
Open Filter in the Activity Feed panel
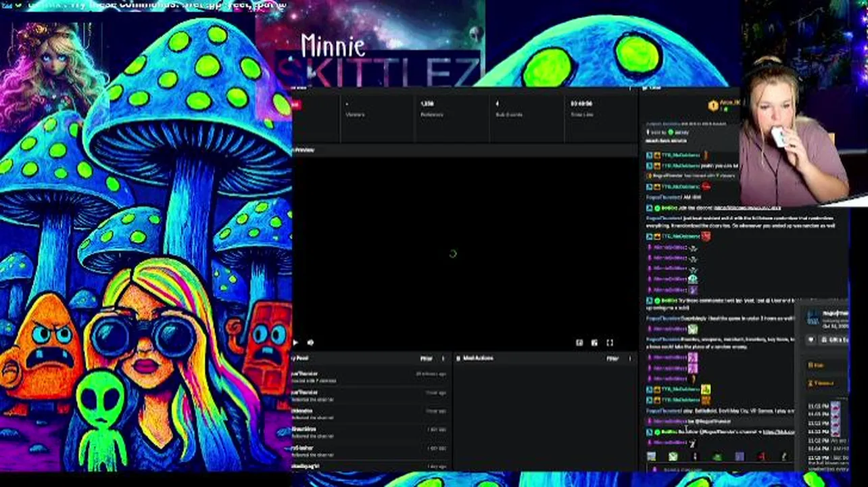[x=427, y=358]
